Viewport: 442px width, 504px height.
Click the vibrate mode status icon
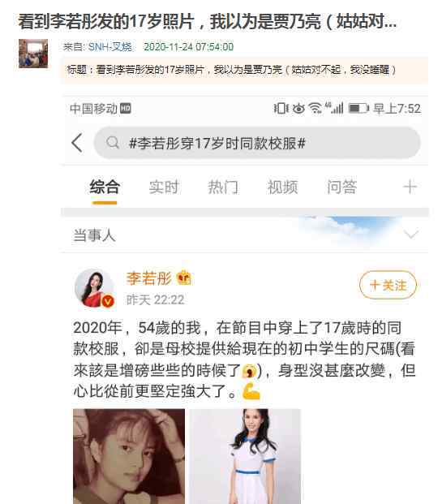click(x=281, y=108)
